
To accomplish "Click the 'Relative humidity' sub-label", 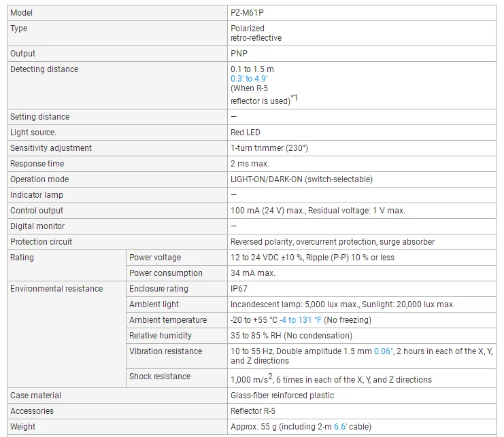I will click(x=160, y=336).
